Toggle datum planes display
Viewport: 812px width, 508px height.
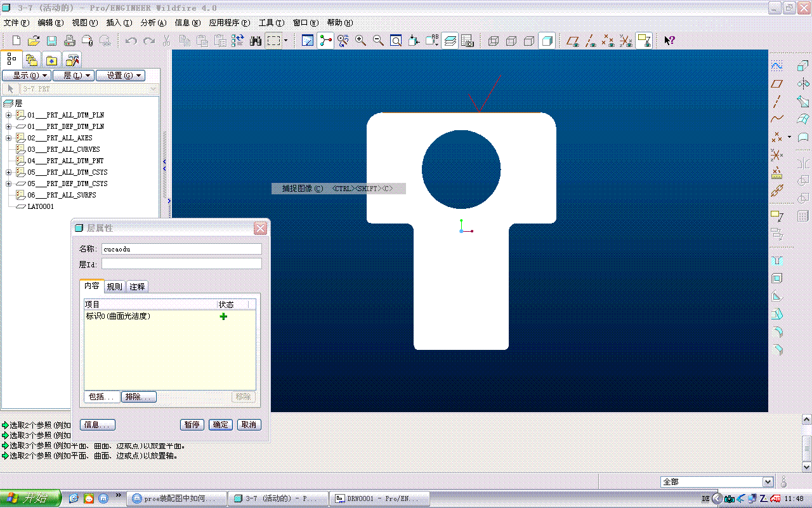point(573,41)
